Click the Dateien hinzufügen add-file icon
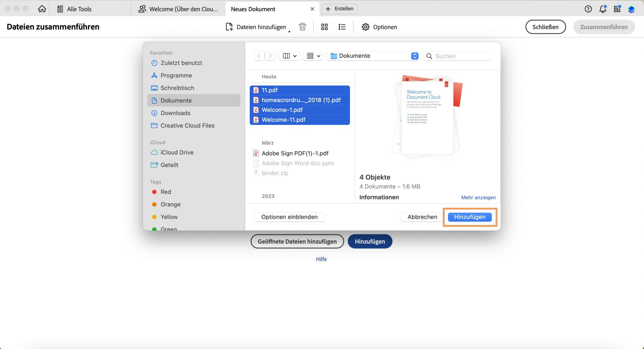 point(229,27)
